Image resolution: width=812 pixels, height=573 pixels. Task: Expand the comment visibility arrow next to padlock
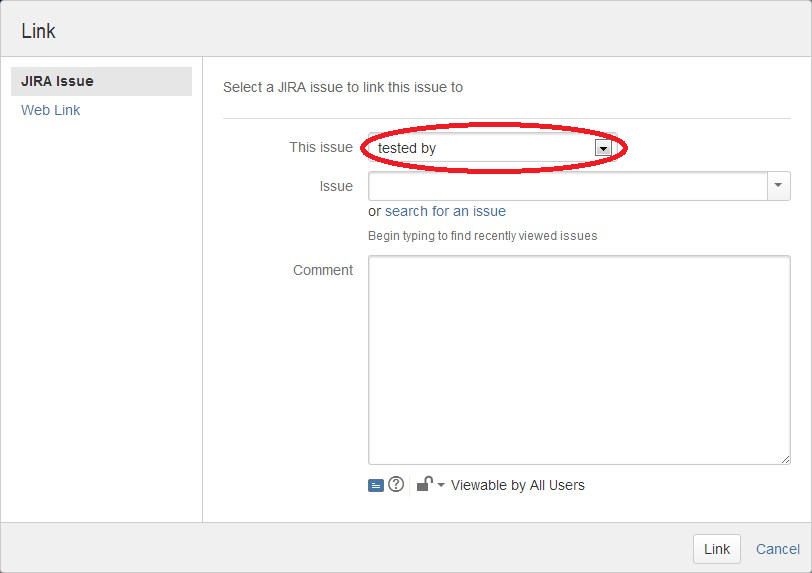point(441,485)
